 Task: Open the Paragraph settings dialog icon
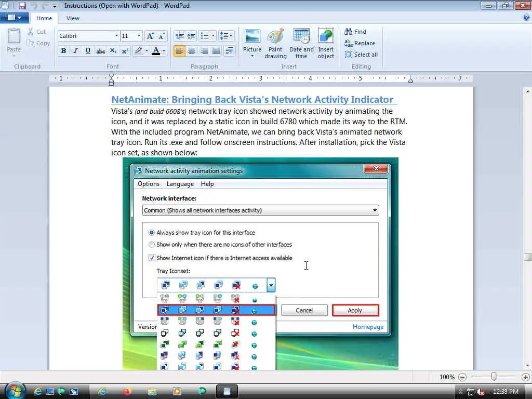tap(229, 51)
